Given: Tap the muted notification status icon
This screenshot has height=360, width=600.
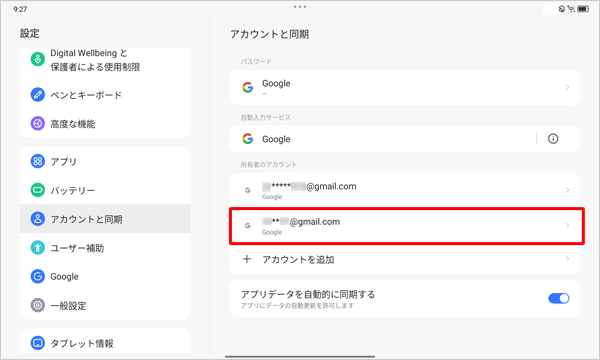Looking at the screenshot, I should (561, 9).
